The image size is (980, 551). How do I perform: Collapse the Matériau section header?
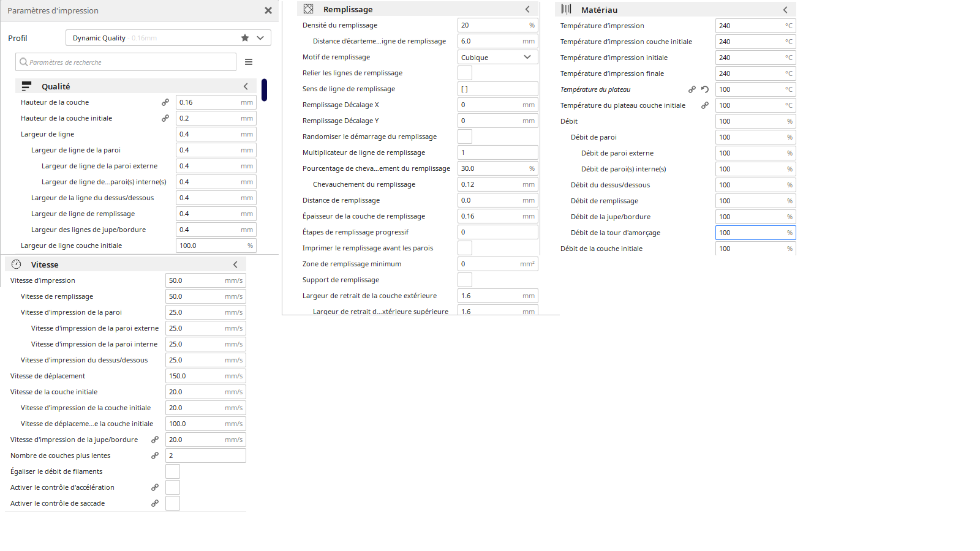pos(785,10)
